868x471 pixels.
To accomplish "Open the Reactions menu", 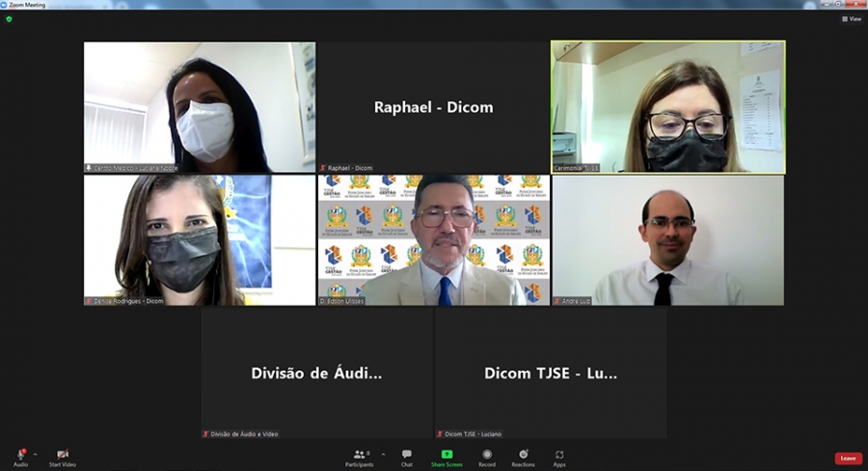I will point(524,454).
